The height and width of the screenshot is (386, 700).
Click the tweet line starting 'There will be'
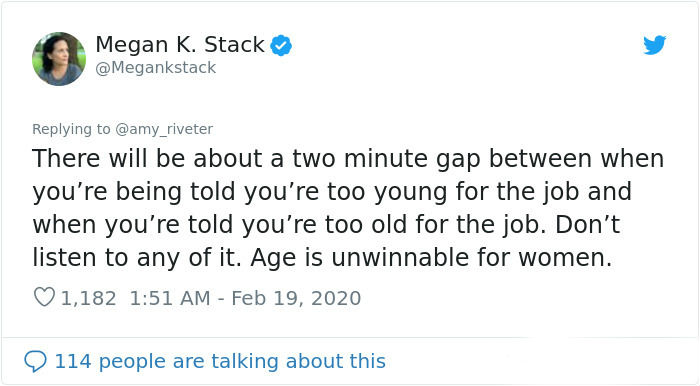[x=348, y=159]
